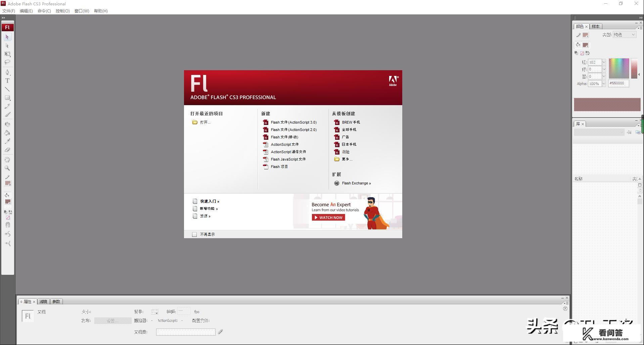
Task: Select the Eyedropper tool
Action: pos(7,141)
